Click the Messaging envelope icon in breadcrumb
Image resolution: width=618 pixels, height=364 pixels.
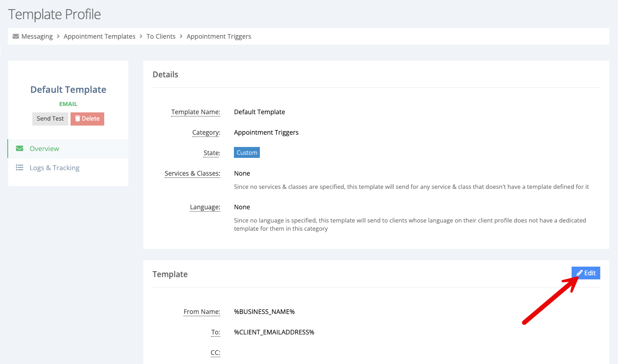point(16,36)
